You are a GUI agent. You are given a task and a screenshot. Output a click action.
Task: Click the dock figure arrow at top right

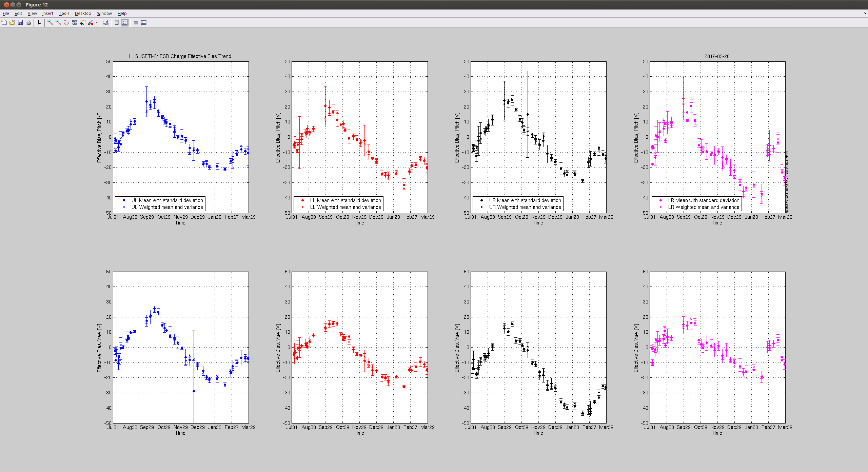[865, 14]
